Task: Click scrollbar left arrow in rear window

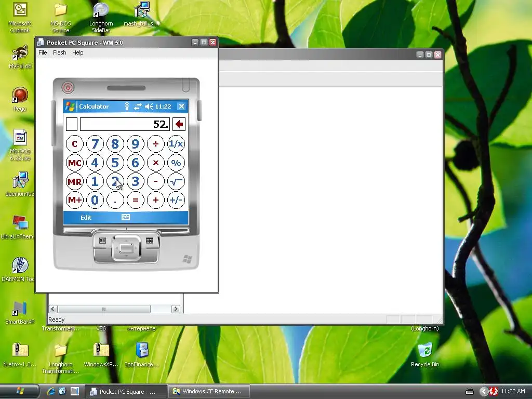Action: (x=53, y=309)
